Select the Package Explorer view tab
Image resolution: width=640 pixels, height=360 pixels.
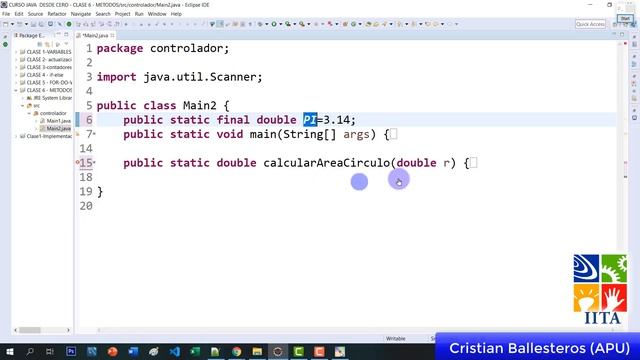tap(30, 36)
